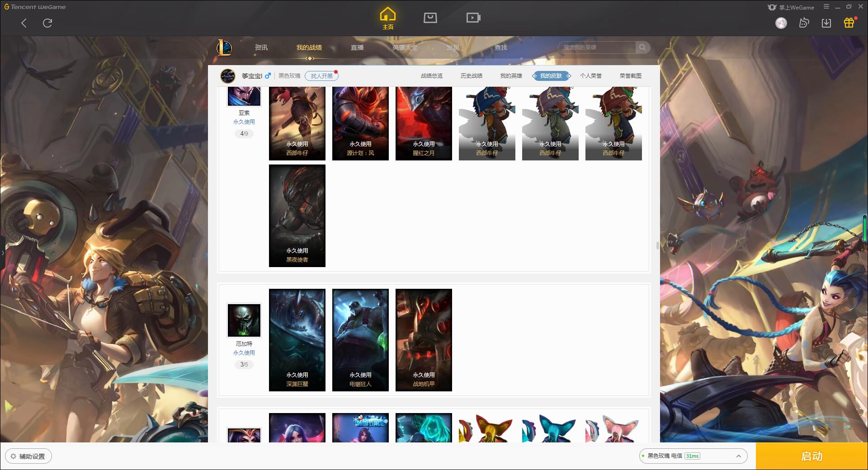
Task: Click the League of Legends logo
Action: coord(224,47)
